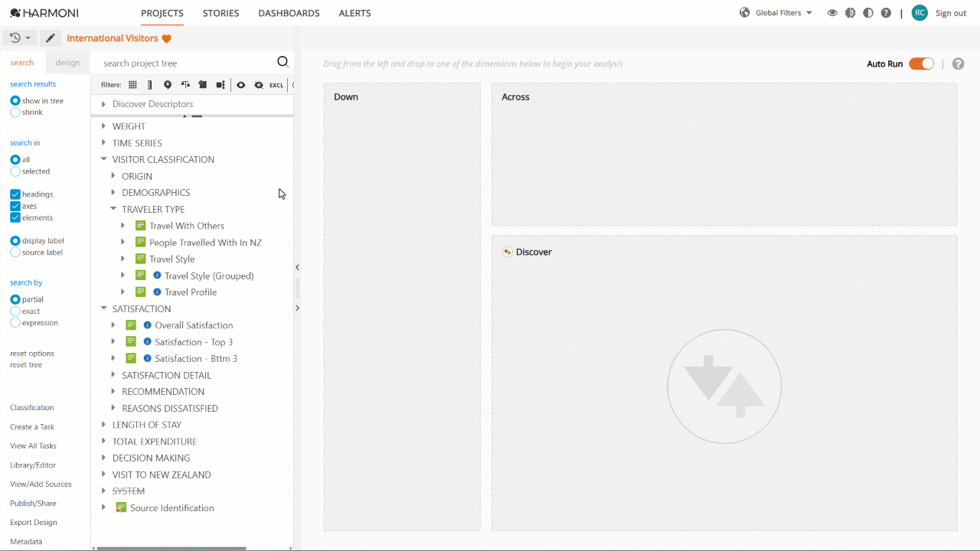Image resolution: width=980 pixels, height=551 pixels.
Task: Click the search magnifier icon
Action: tap(283, 62)
